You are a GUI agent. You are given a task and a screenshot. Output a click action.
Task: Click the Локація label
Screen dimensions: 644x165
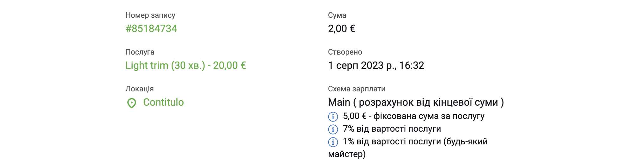(140, 89)
